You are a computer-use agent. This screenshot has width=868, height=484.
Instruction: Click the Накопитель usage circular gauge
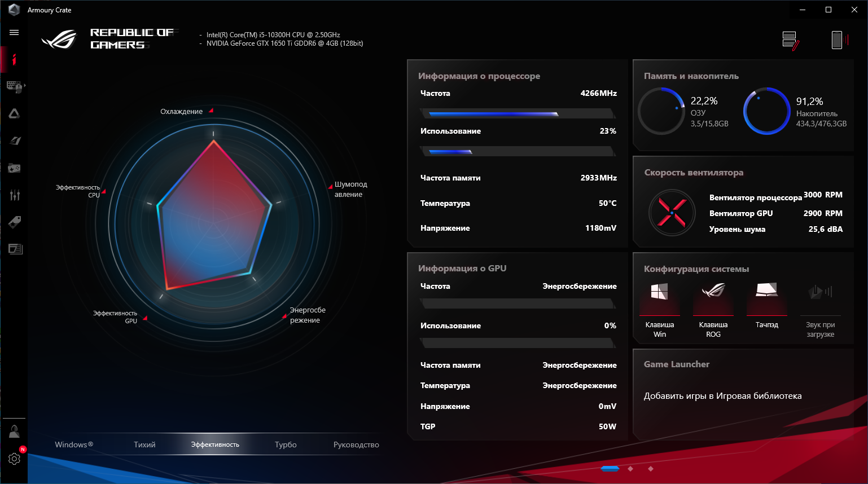tap(766, 111)
